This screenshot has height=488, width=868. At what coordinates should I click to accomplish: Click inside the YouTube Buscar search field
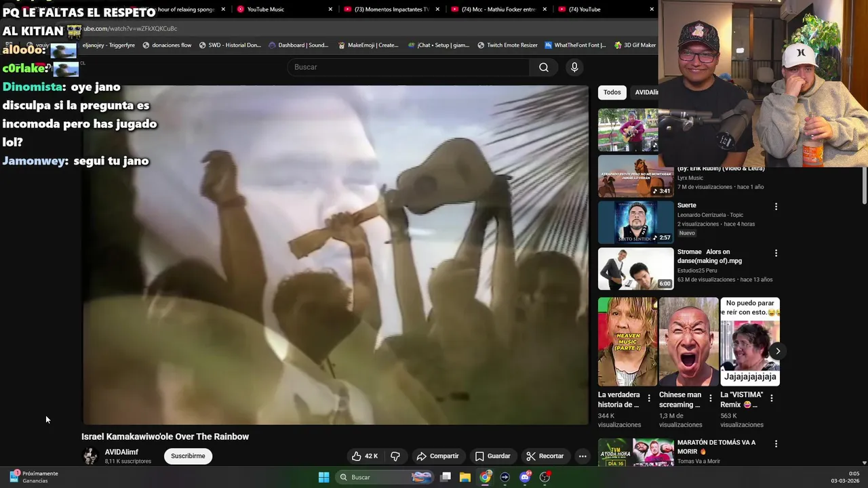(x=408, y=67)
